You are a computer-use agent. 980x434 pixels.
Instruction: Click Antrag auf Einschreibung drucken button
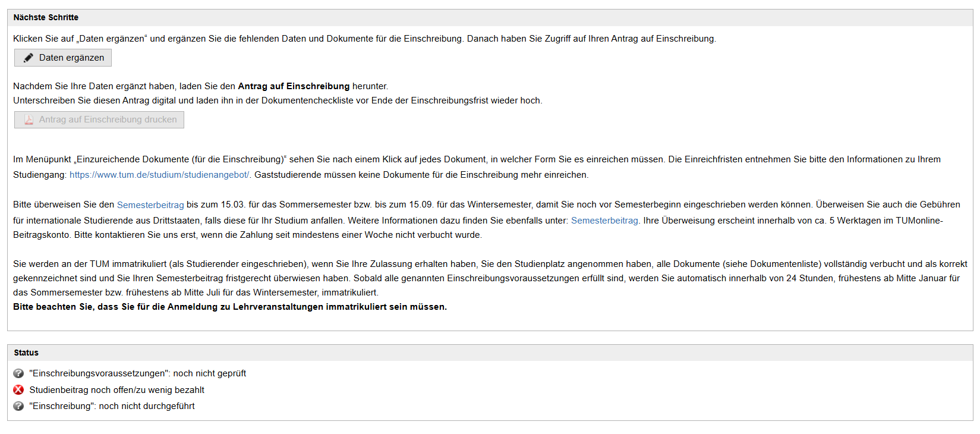pyautogui.click(x=99, y=119)
